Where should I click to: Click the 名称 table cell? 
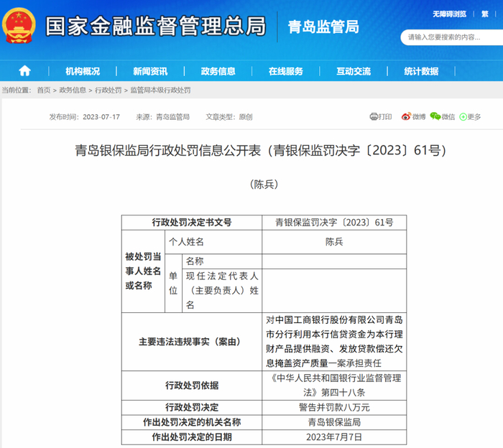(222, 261)
